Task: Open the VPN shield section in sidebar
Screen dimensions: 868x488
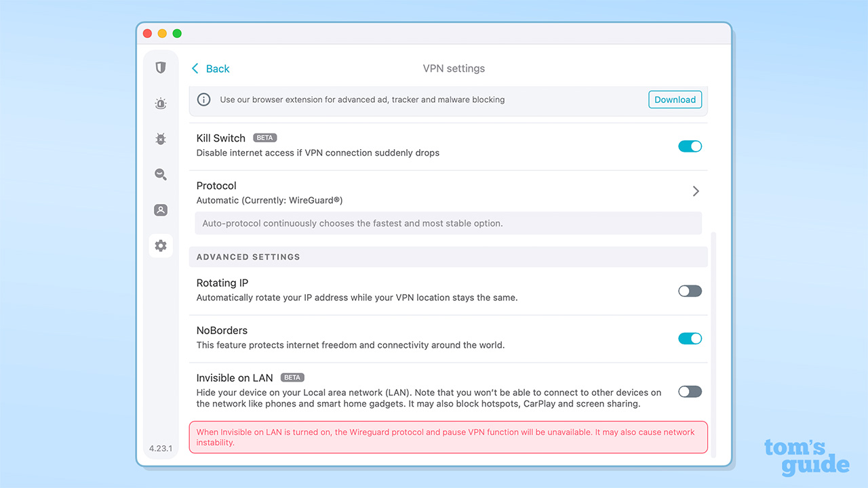Action: tap(161, 68)
